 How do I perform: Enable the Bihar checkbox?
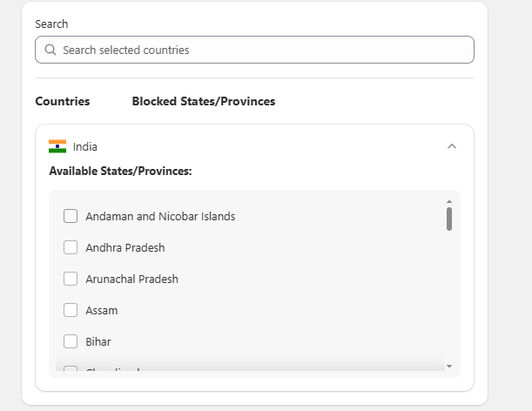click(71, 341)
